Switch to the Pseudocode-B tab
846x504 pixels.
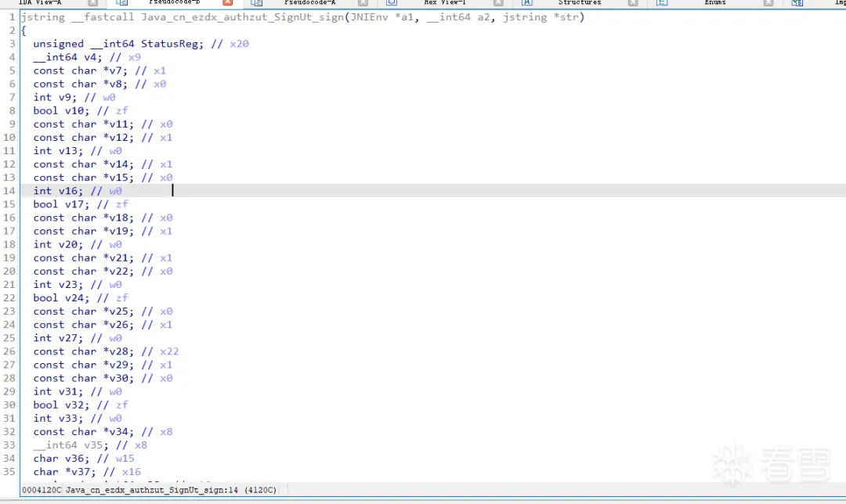coord(174,2)
